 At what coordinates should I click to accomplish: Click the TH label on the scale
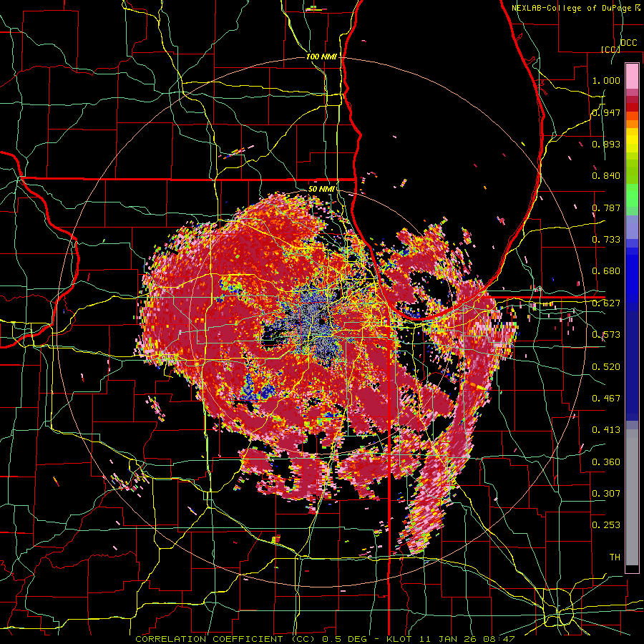tap(615, 557)
